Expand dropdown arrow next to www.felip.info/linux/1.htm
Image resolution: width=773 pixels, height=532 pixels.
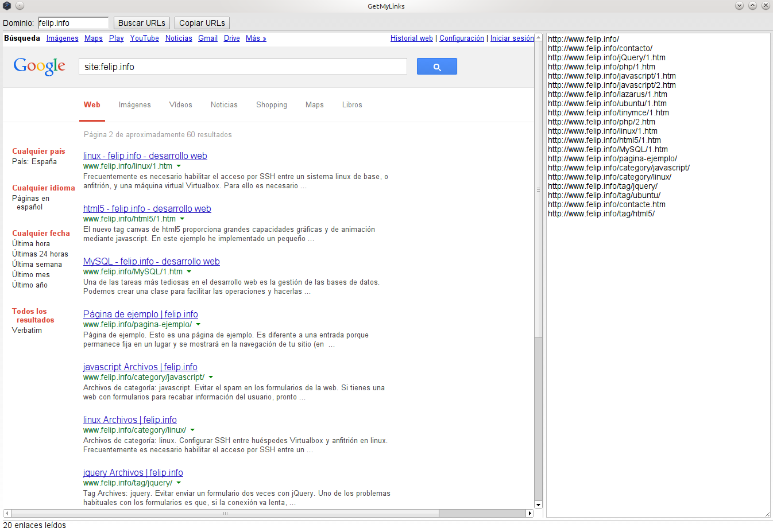(x=179, y=166)
